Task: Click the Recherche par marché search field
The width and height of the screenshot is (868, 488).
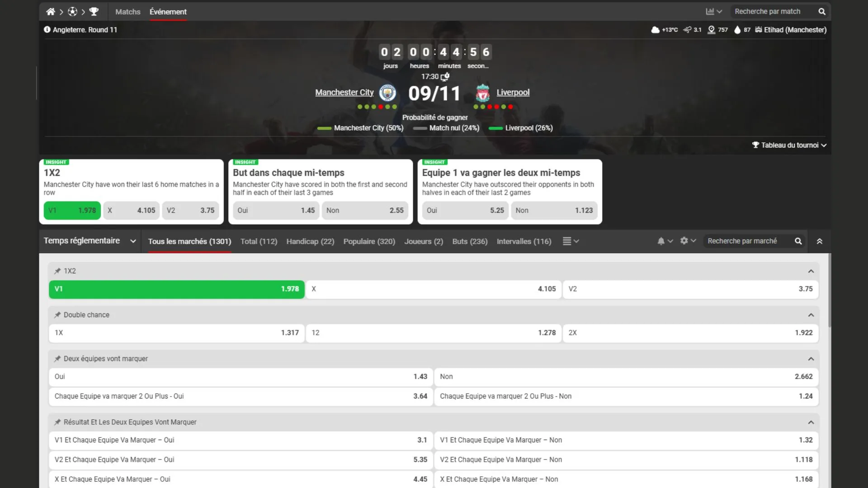Action: 748,241
